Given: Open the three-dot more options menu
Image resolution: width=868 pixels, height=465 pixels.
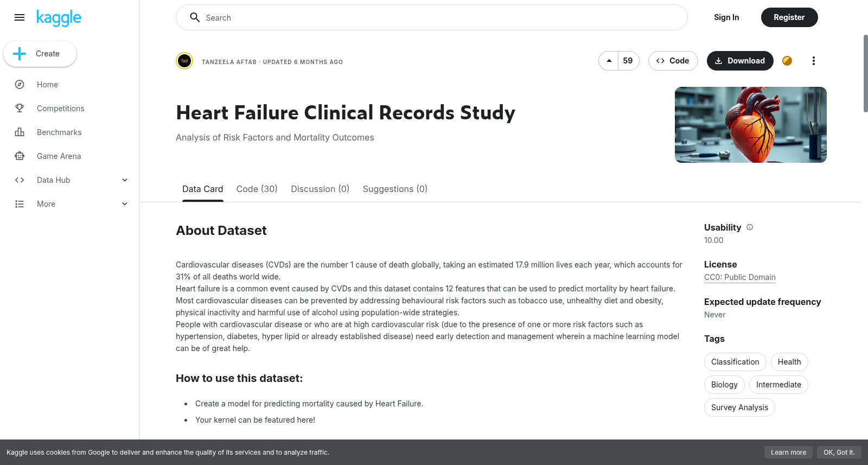Looking at the screenshot, I should click(x=813, y=61).
